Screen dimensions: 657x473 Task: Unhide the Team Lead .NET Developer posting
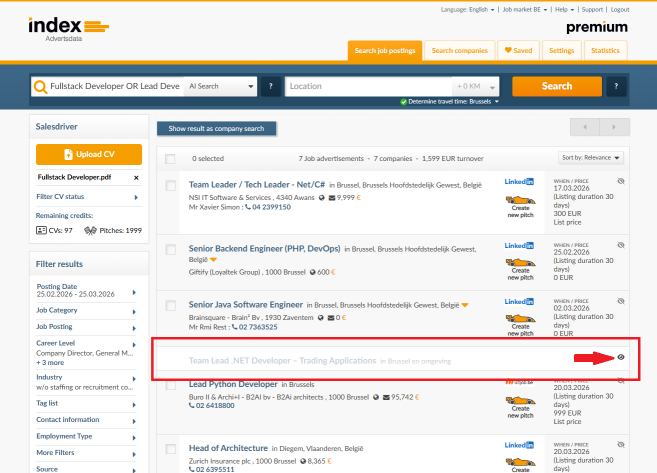pos(621,357)
